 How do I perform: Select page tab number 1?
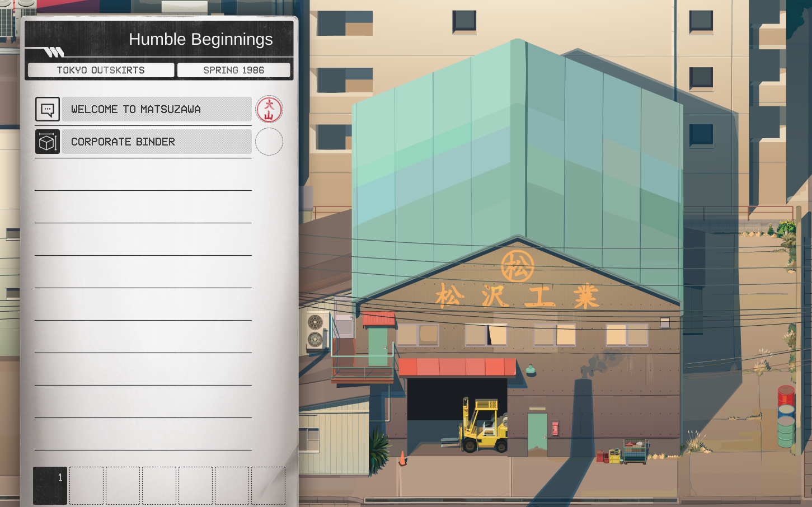(x=50, y=485)
